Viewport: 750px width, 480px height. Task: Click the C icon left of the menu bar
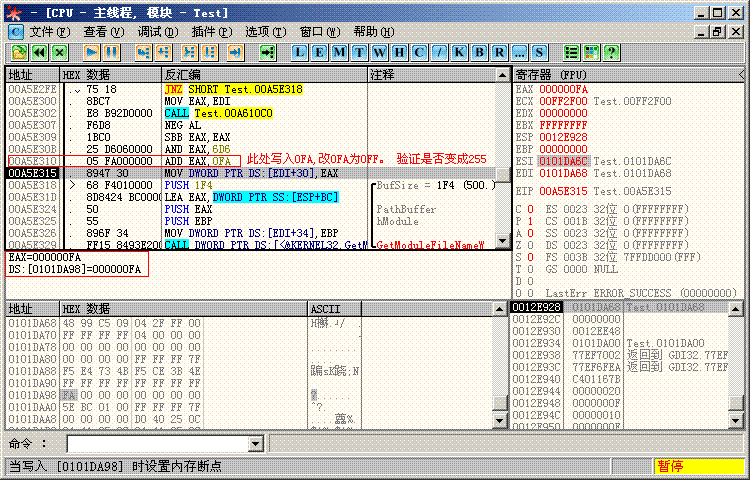click(16, 32)
